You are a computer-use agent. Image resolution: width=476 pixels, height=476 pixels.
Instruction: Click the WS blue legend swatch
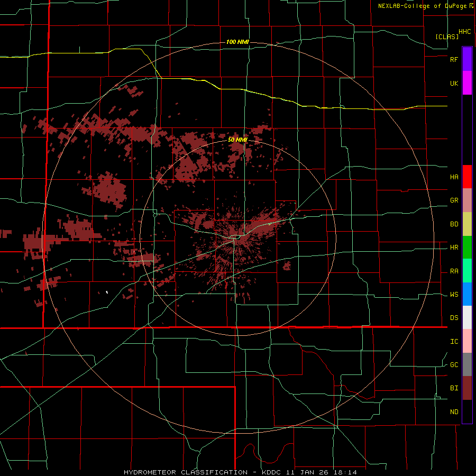click(x=467, y=294)
